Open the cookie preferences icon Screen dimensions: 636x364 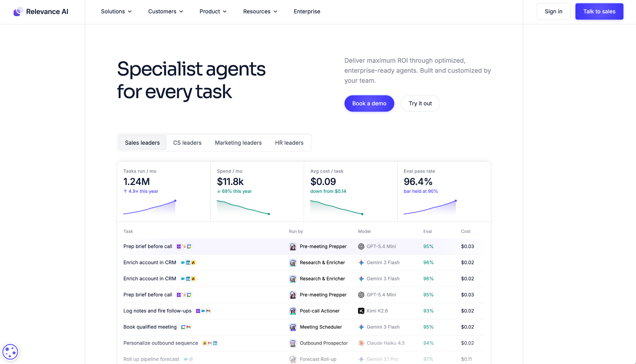pos(10,352)
